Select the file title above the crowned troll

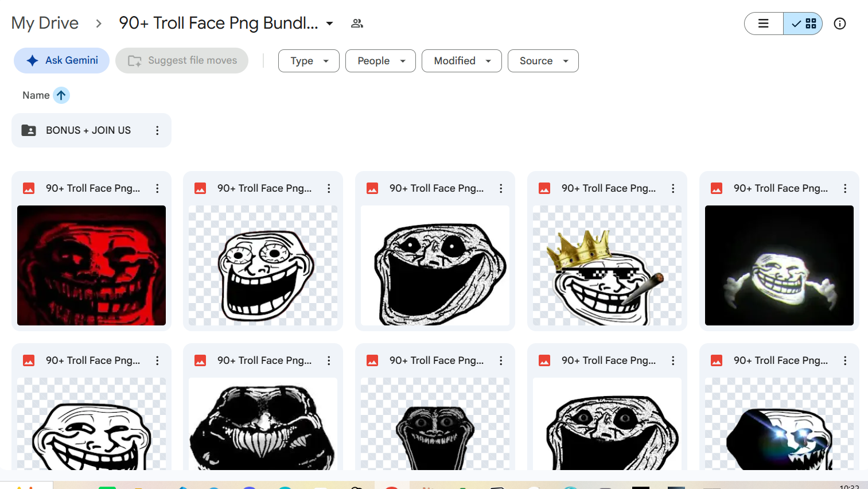point(609,188)
